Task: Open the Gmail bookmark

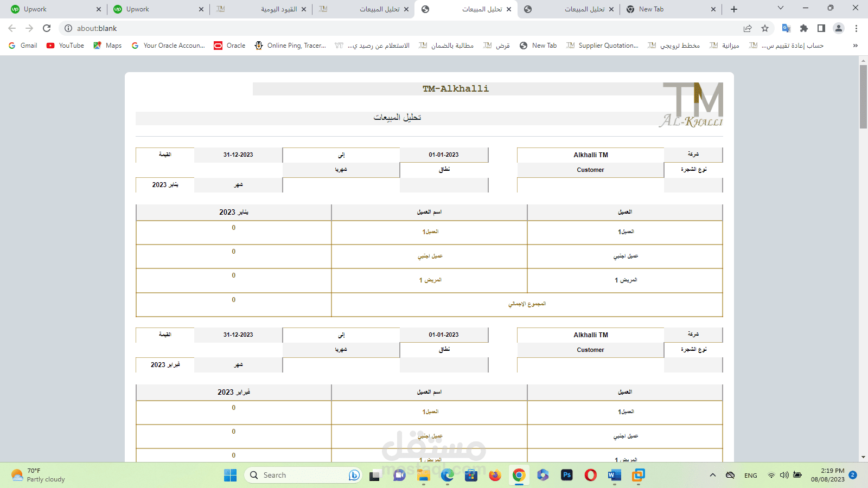Action: (x=23, y=46)
